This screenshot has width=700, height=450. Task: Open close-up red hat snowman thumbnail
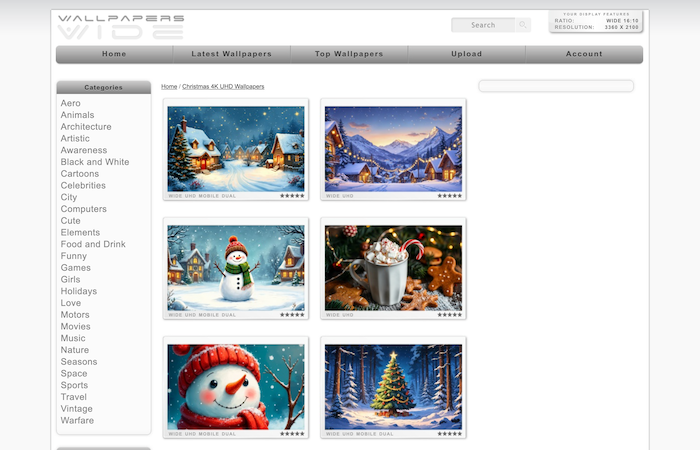[x=236, y=387]
